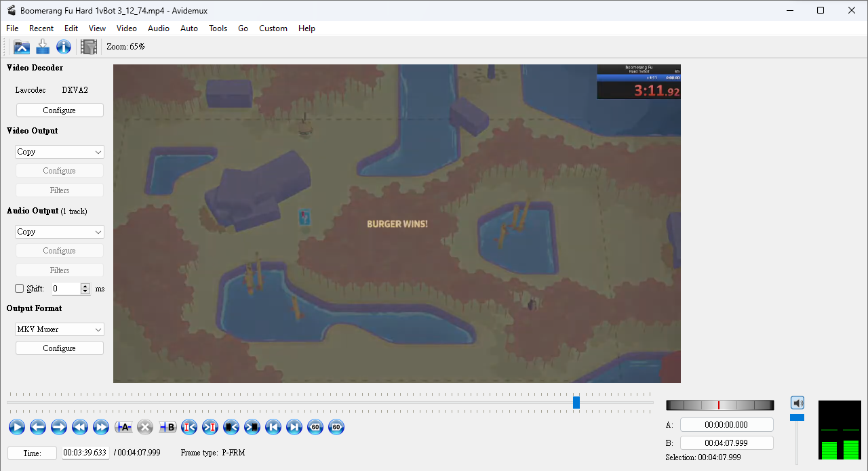This screenshot has width=868, height=471.
Task: Click the marker A time field
Action: pos(727,425)
